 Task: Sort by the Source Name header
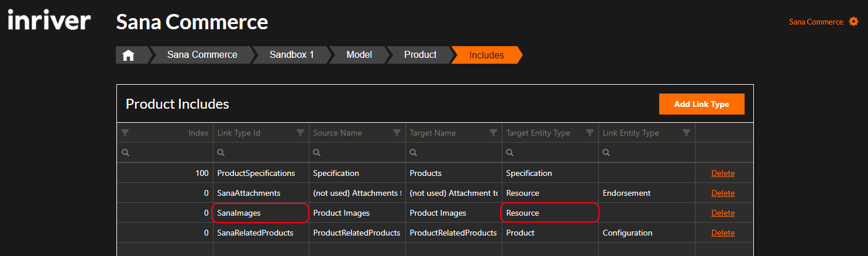coord(337,133)
